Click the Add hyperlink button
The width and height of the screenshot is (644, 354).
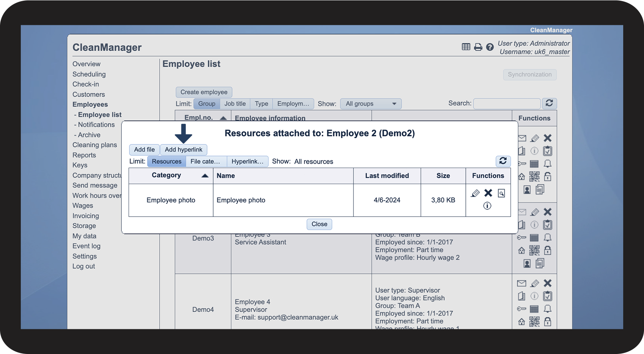click(183, 149)
